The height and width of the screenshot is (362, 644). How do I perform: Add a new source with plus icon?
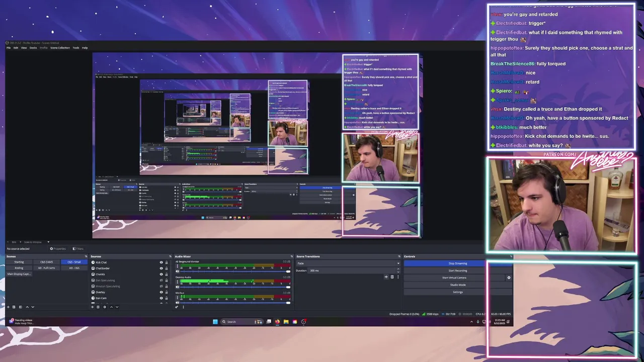[92, 307]
